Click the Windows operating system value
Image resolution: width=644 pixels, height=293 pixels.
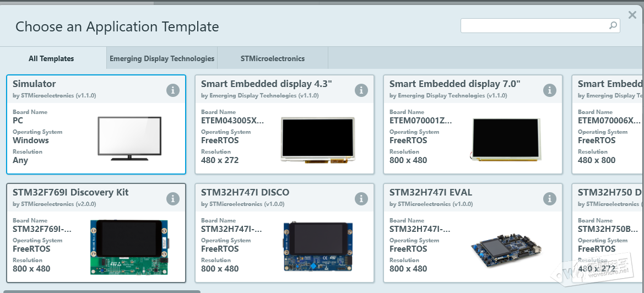pos(31,140)
